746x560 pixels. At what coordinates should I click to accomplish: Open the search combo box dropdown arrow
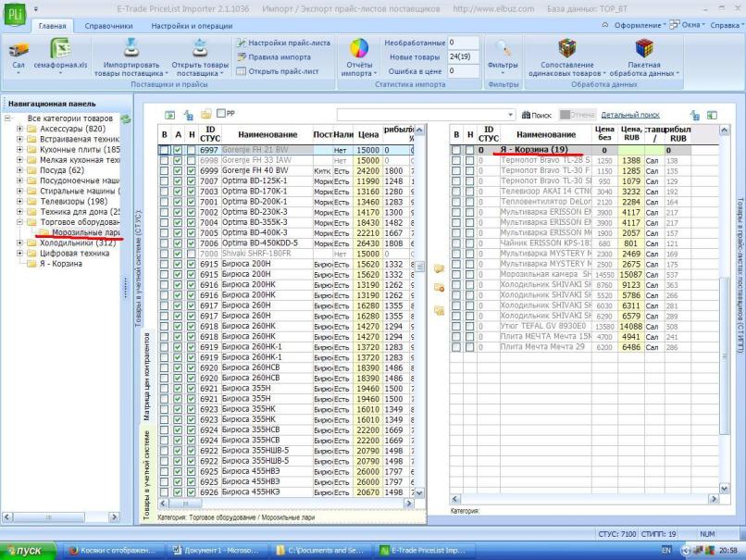510,115
